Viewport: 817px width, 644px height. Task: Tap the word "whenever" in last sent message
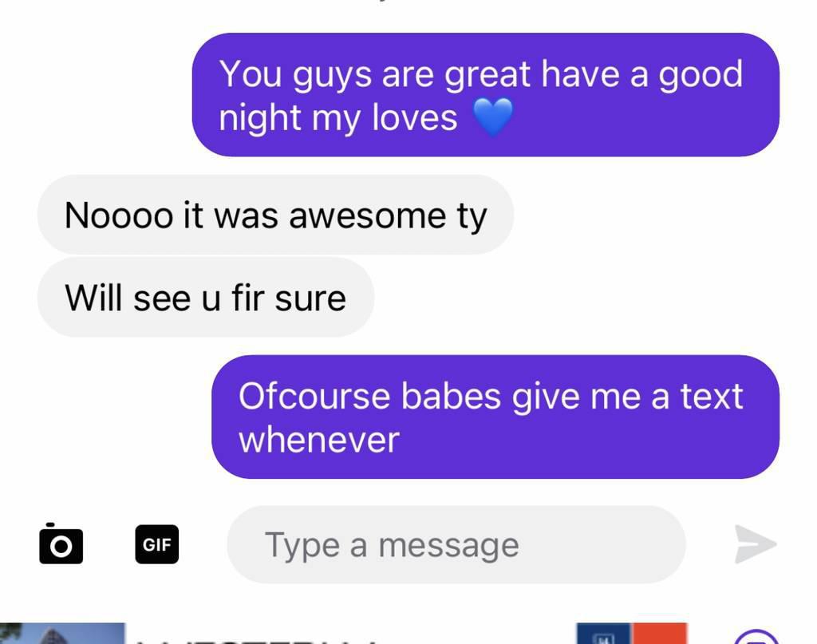[319, 440]
